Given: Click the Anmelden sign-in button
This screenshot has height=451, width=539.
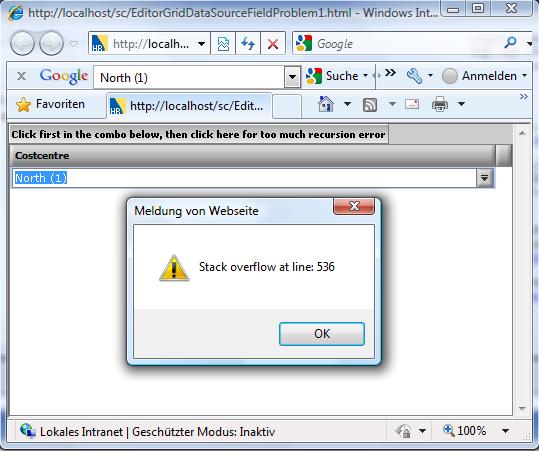Looking at the screenshot, I should (x=485, y=76).
